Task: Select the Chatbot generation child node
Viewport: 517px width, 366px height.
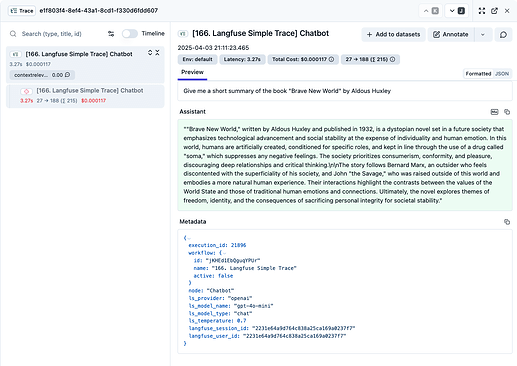Action: click(x=85, y=96)
